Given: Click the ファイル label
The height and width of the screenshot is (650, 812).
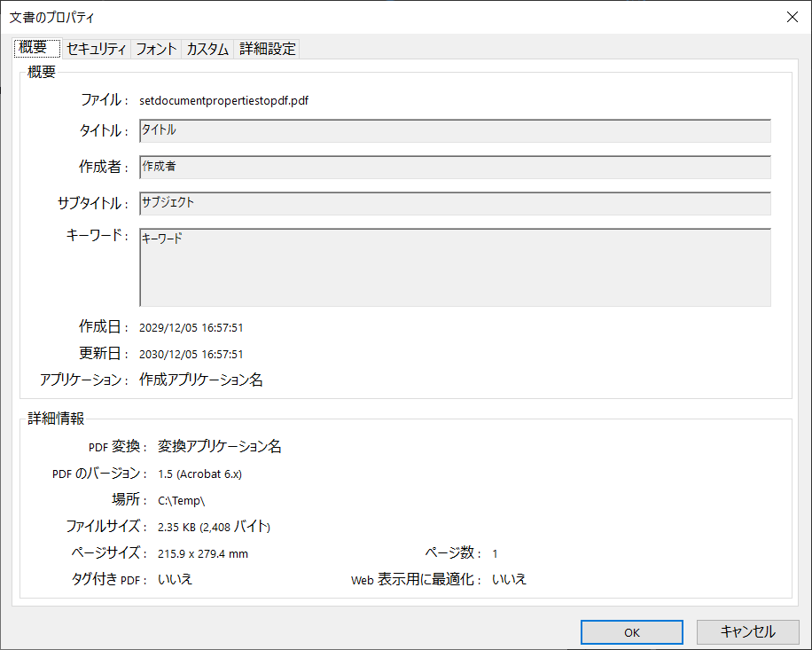Looking at the screenshot, I should 104,99.
